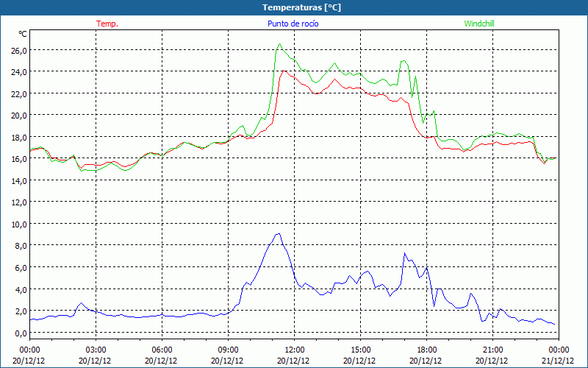This screenshot has width=588, height=368.
Task: Click the 14,0 y-axis value
Action: (x=18, y=180)
